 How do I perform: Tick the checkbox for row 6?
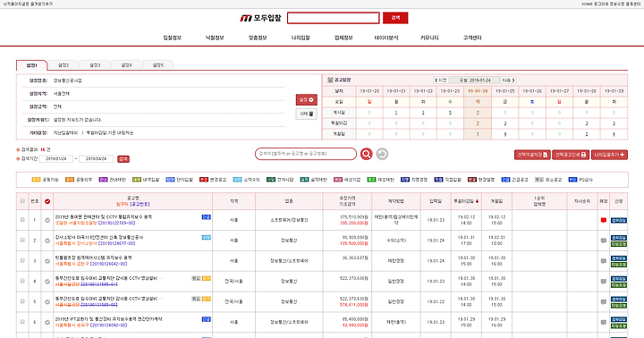pos(22,322)
